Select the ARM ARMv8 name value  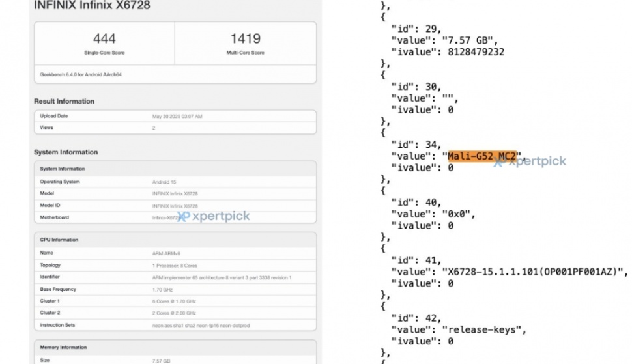[x=166, y=254]
